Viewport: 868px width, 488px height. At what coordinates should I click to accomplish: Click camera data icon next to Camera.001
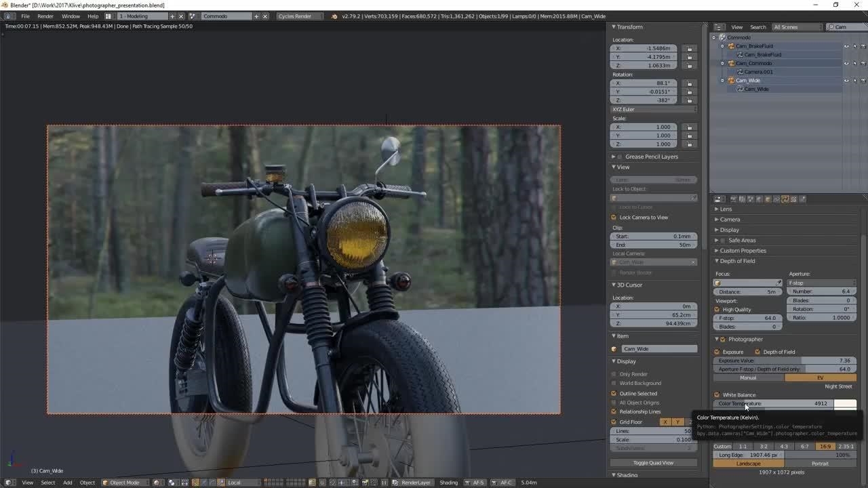[740, 72]
